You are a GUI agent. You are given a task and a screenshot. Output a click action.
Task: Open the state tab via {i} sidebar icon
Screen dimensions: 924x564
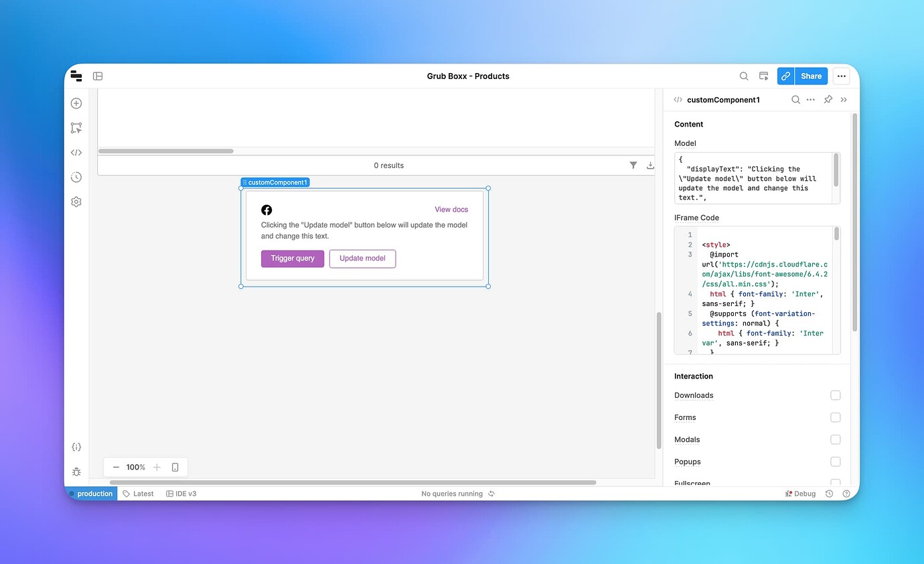click(x=76, y=446)
